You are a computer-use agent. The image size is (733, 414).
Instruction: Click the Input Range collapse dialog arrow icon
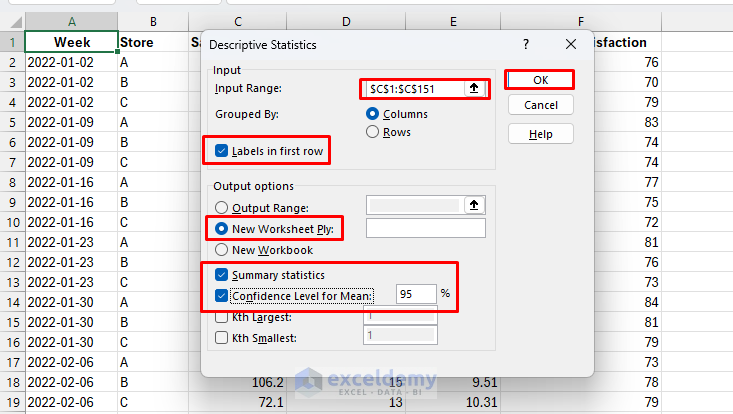474,88
